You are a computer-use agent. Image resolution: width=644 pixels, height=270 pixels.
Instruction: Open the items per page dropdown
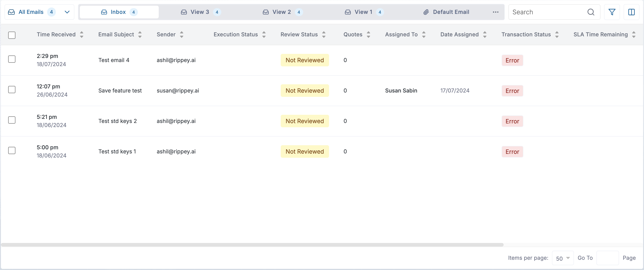point(563,258)
